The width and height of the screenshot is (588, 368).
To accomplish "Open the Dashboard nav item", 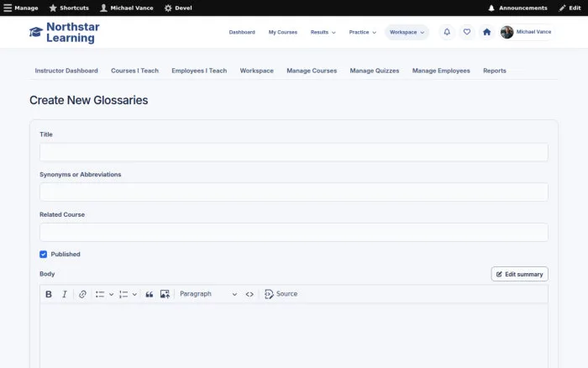I will point(242,32).
